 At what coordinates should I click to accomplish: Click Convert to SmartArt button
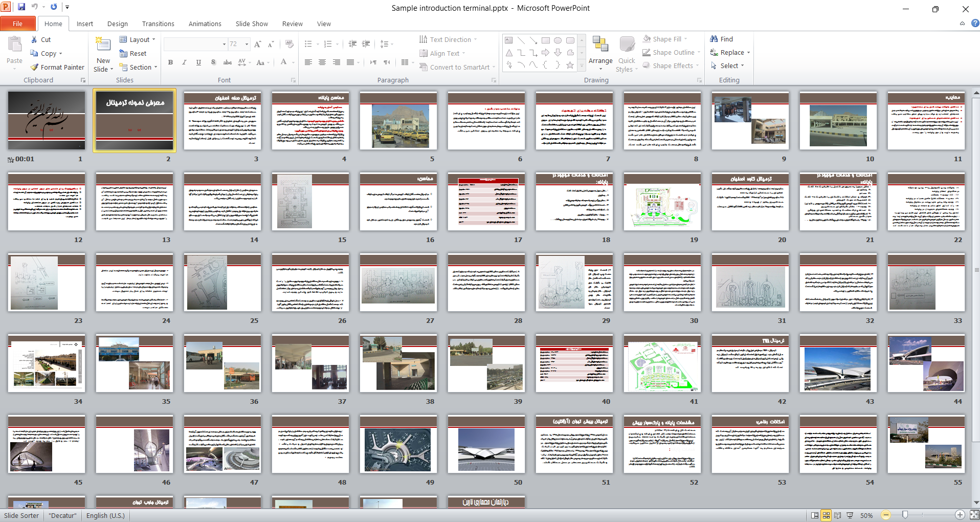(457, 67)
